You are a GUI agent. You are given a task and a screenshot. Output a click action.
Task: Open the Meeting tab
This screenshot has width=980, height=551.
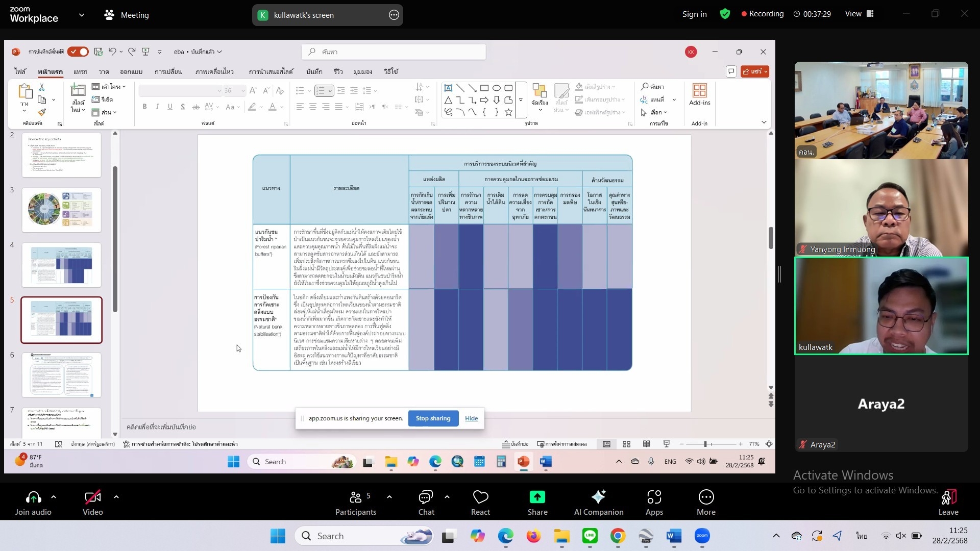coord(127,15)
